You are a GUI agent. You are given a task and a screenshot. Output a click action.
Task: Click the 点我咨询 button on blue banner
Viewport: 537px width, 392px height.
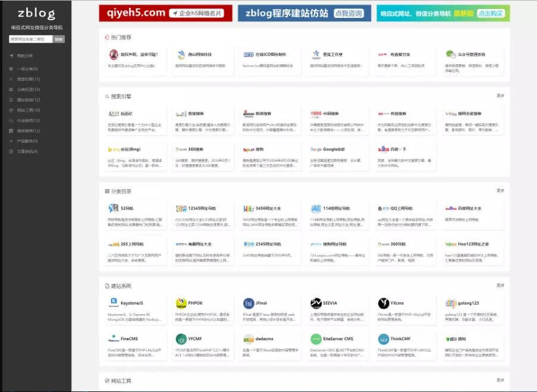click(x=348, y=13)
